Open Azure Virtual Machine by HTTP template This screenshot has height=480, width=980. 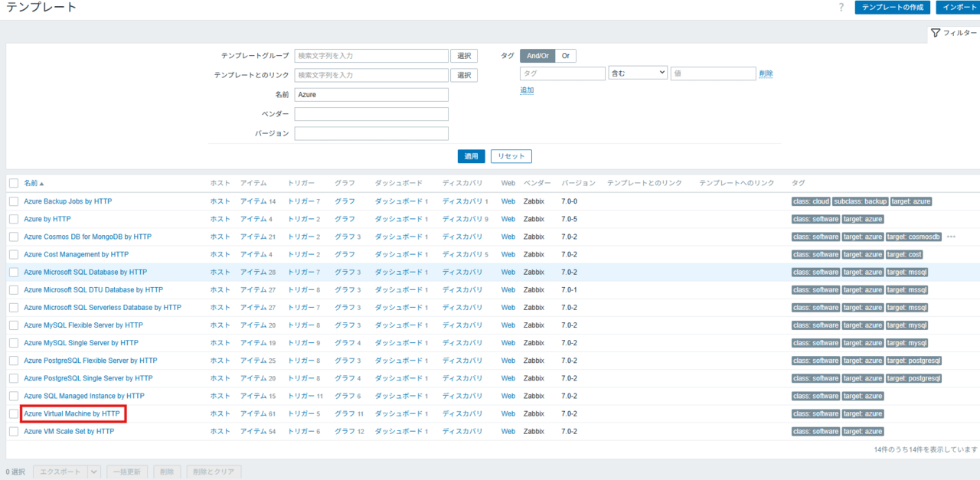click(72, 413)
